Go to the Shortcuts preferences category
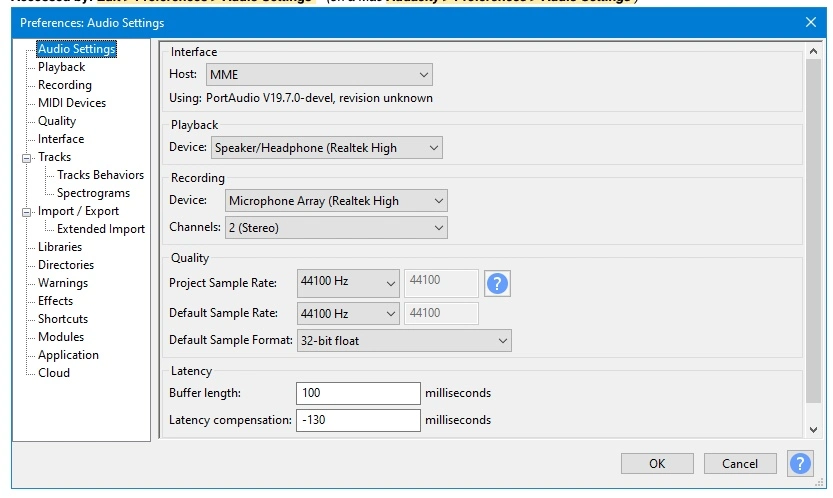 tap(63, 319)
